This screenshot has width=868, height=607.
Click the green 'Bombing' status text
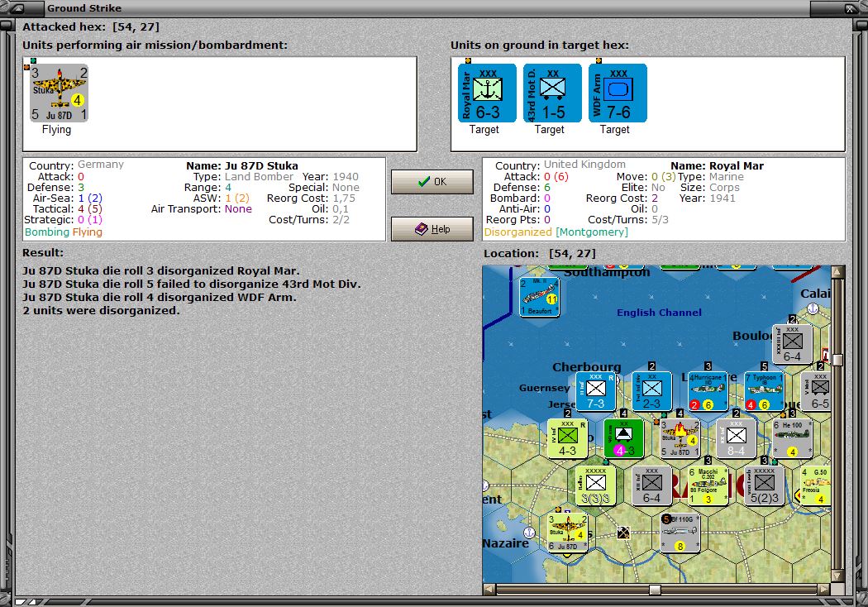coord(47,232)
